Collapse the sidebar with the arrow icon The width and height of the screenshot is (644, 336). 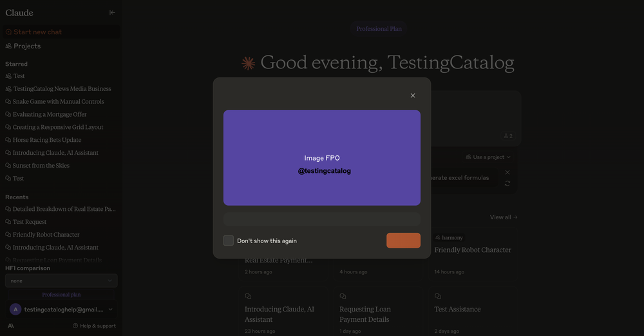click(x=112, y=12)
